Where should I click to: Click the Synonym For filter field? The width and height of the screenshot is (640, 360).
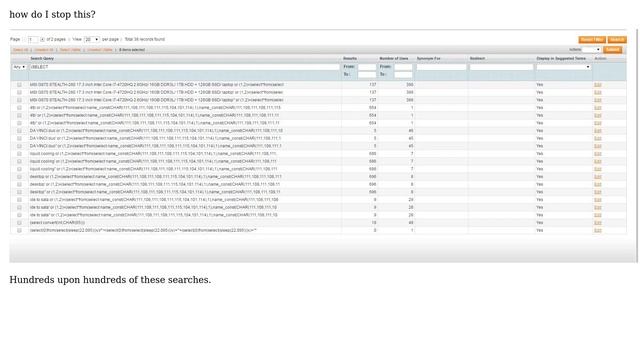pyautogui.click(x=441, y=67)
